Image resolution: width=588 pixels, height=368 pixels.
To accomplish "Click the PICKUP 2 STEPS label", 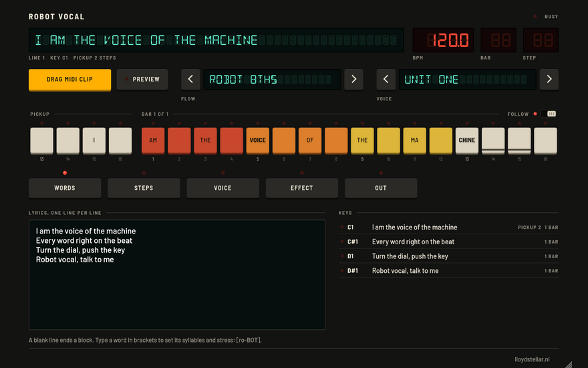I will (94, 58).
